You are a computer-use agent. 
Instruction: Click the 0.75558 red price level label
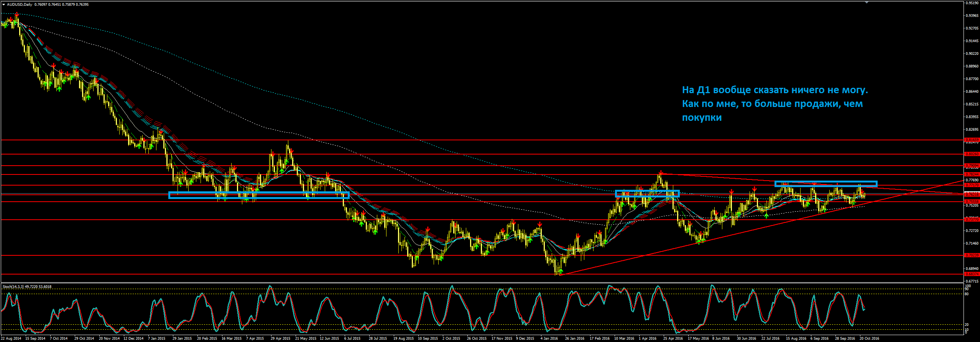pyautogui.click(x=972, y=201)
